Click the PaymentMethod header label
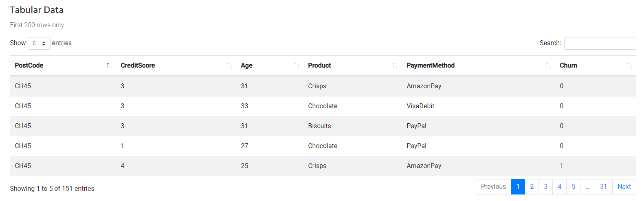The image size is (644, 201). tap(430, 66)
